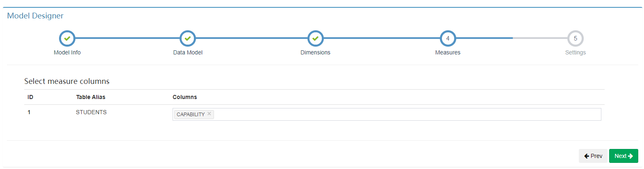Click the Dimensions step checkmark circle
644x169 pixels.
316,38
